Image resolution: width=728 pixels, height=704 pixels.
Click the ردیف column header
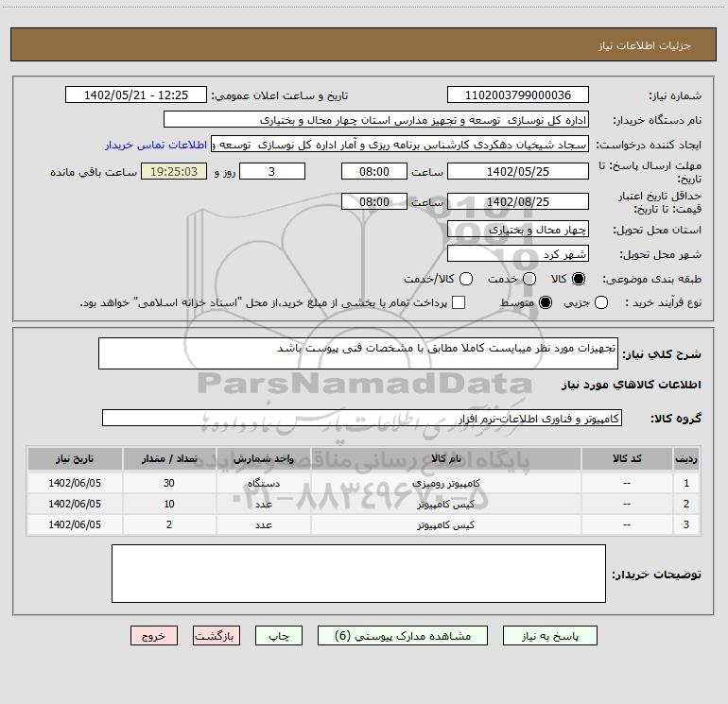[x=686, y=458]
